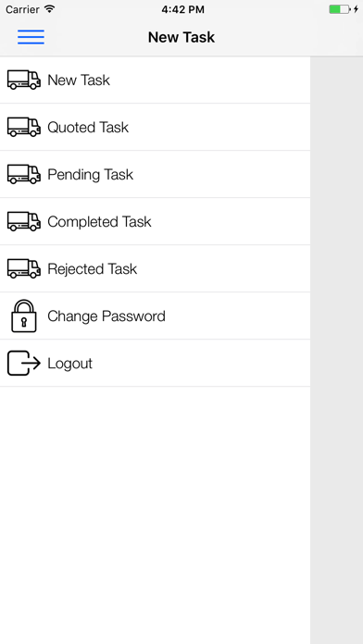Viewport: 363px width, 644px height.
Task: Tap the blue hamburger menu icon
Action: tap(31, 37)
